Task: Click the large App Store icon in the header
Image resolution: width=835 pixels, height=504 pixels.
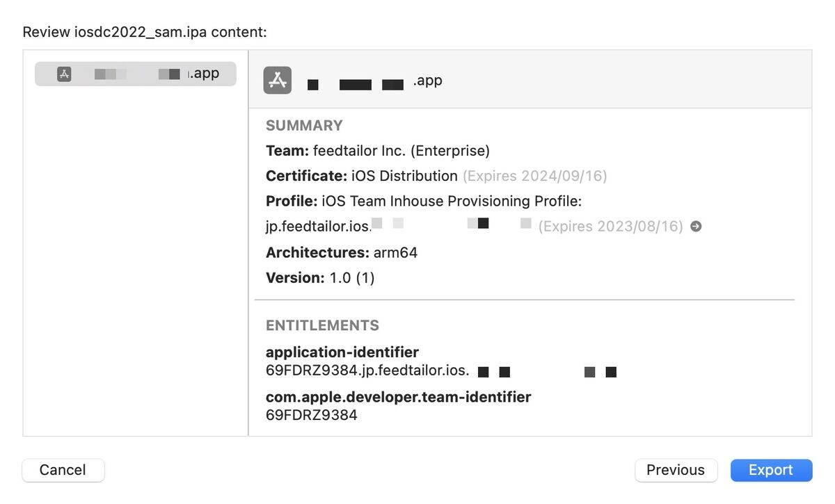Action: (x=277, y=80)
